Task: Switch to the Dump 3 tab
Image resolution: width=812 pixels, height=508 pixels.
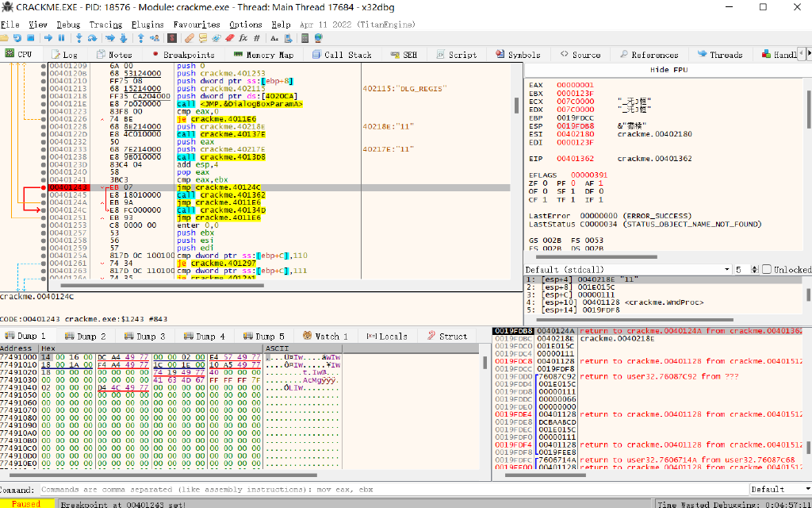Action: 144,337
